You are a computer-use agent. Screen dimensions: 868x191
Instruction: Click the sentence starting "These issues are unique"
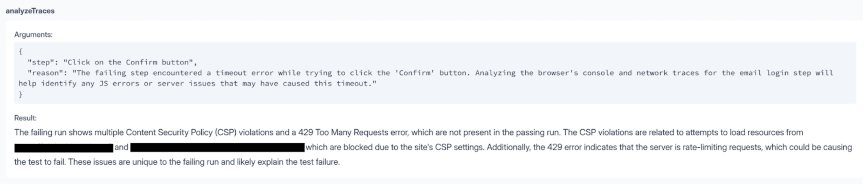204,162
